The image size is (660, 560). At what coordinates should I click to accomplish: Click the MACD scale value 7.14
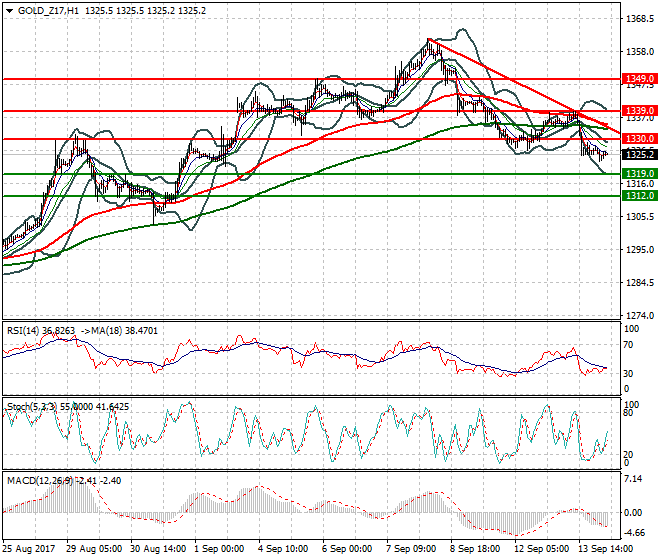(x=633, y=479)
